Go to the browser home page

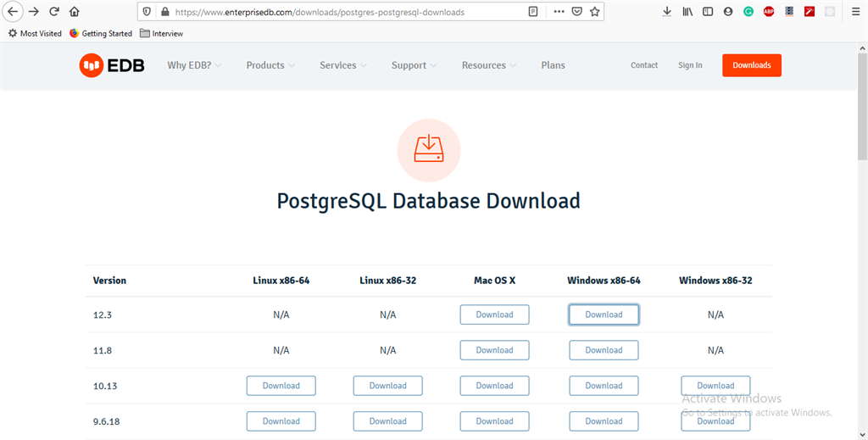tap(75, 12)
